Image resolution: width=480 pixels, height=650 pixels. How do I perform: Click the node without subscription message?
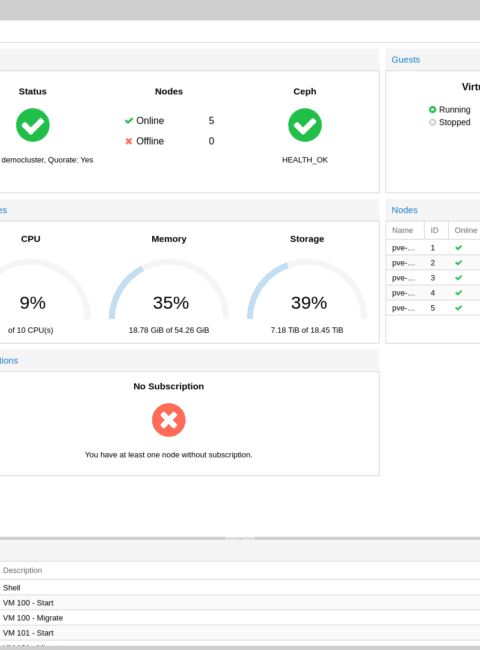(169, 455)
